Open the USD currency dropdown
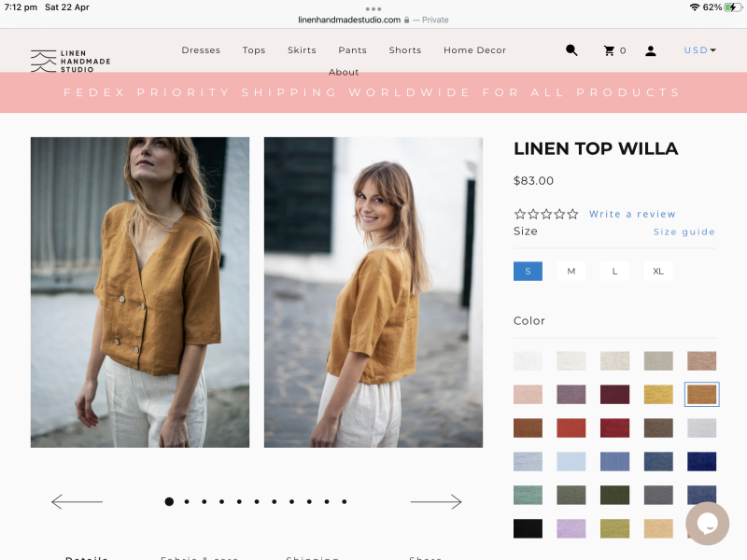 698,49
